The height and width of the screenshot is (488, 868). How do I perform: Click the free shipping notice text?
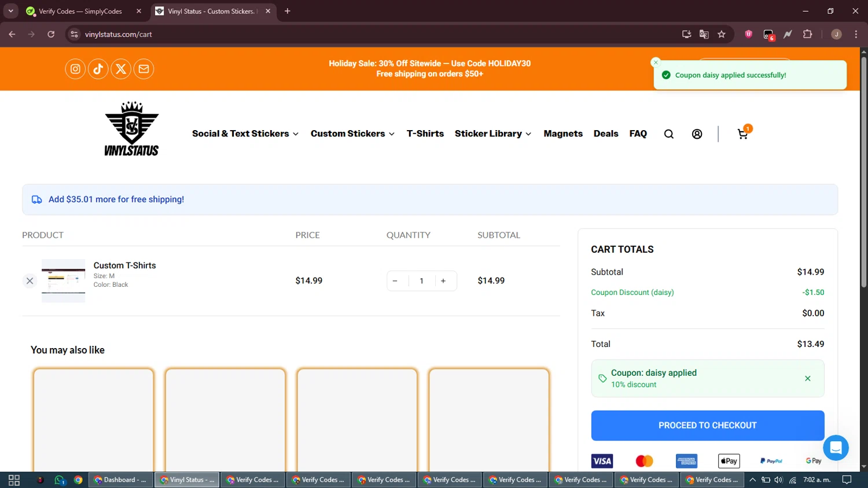click(x=116, y=199)
